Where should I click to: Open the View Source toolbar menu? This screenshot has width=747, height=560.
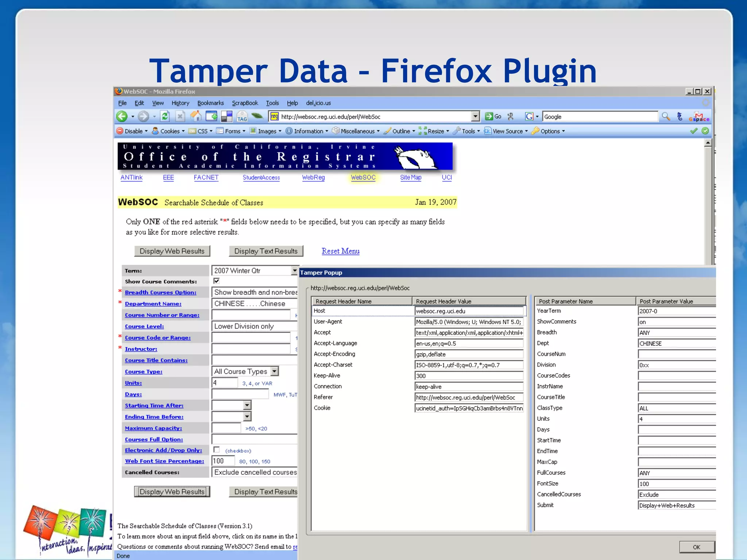click(x=506, y=131)
